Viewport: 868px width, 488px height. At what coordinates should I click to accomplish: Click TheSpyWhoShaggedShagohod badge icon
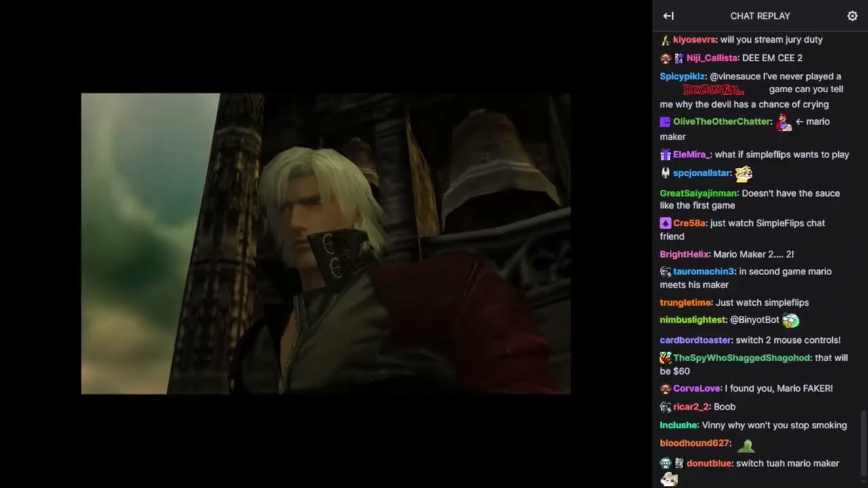pyautogui.click(x=665, y=358)
